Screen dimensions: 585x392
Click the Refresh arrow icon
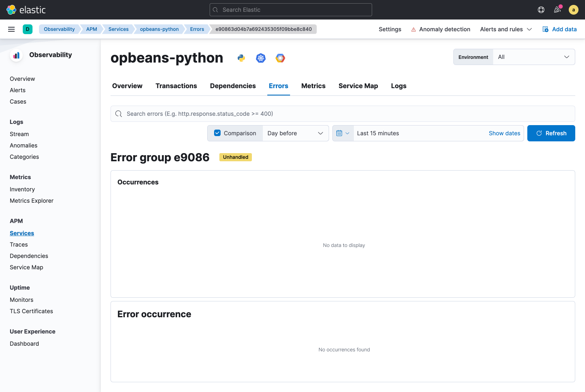coord(539,133)
